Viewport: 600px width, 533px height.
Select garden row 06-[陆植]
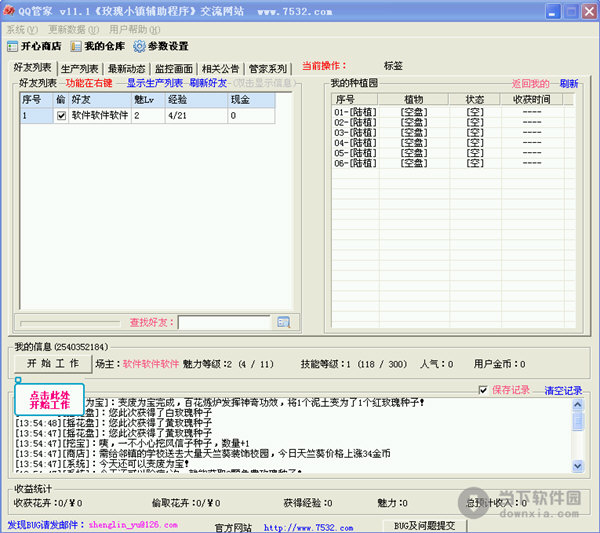point(453,163)
